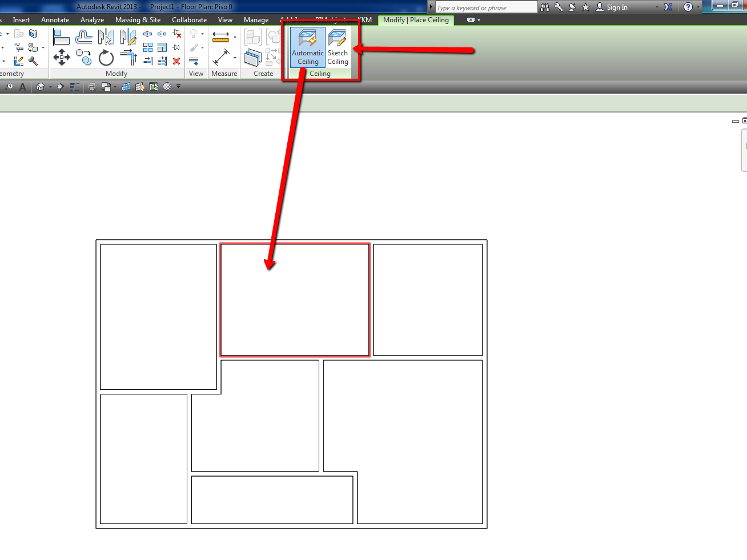The width and height of the screenshot is (747, 560).
Task: Customize Quick Access Toolbar dropdown arrow
Action: coord(178,87)
